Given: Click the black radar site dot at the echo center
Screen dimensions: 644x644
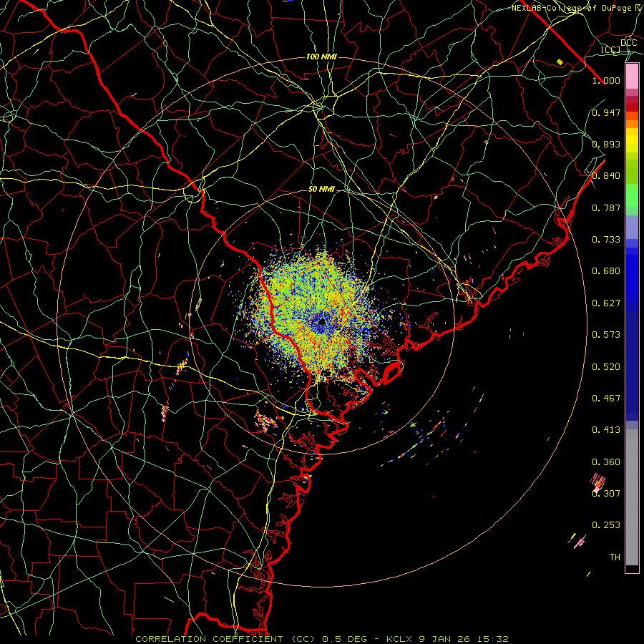Looking at the screenshot, I should coord(323,321).
